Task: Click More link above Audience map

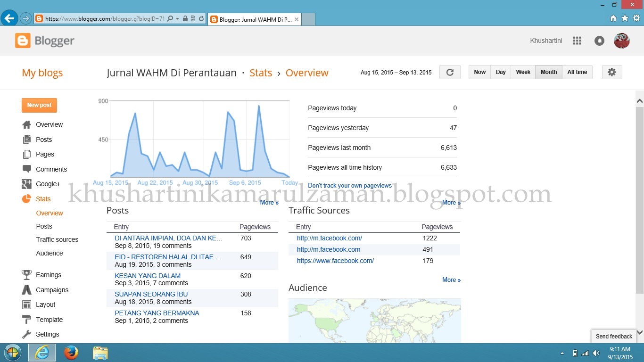Action: [451, 280]
